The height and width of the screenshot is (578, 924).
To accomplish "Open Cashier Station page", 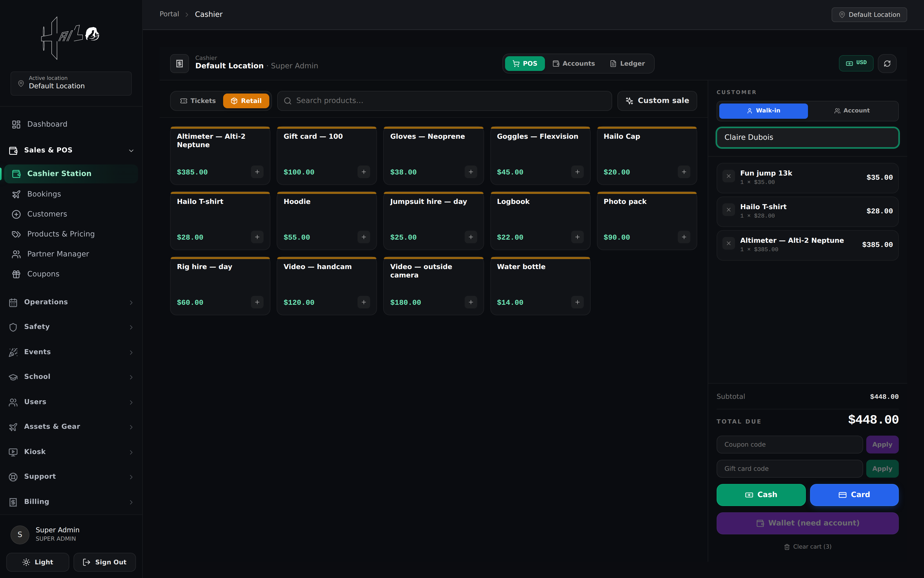I will point(71,174).
